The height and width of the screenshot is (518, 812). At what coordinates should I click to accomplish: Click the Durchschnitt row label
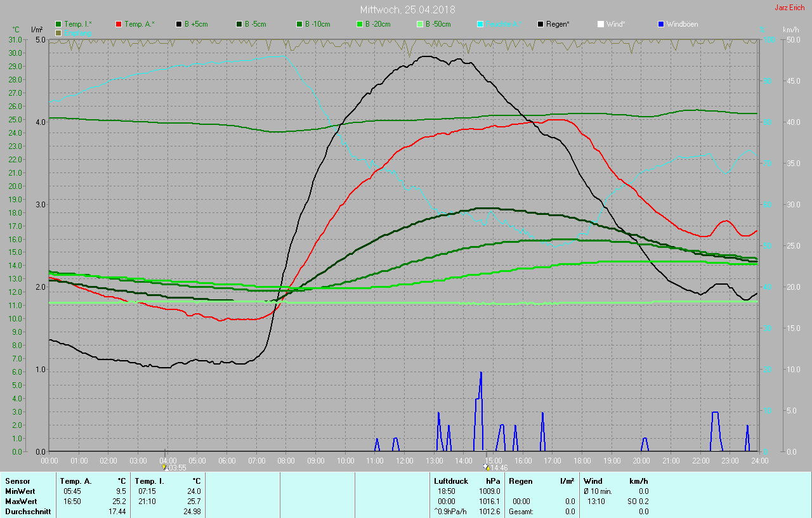(28, 511)
